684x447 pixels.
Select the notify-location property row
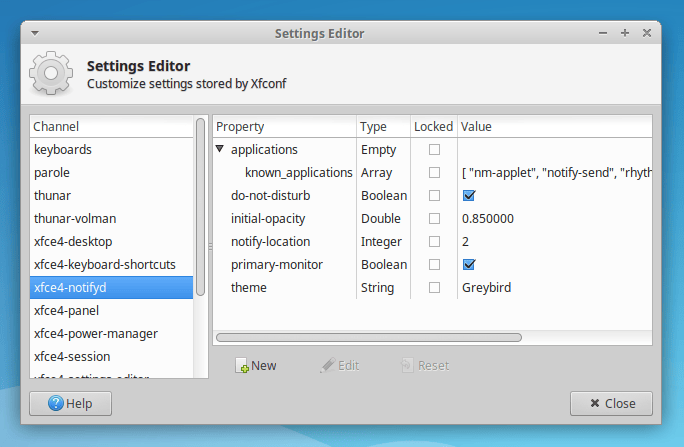[271, 242]
